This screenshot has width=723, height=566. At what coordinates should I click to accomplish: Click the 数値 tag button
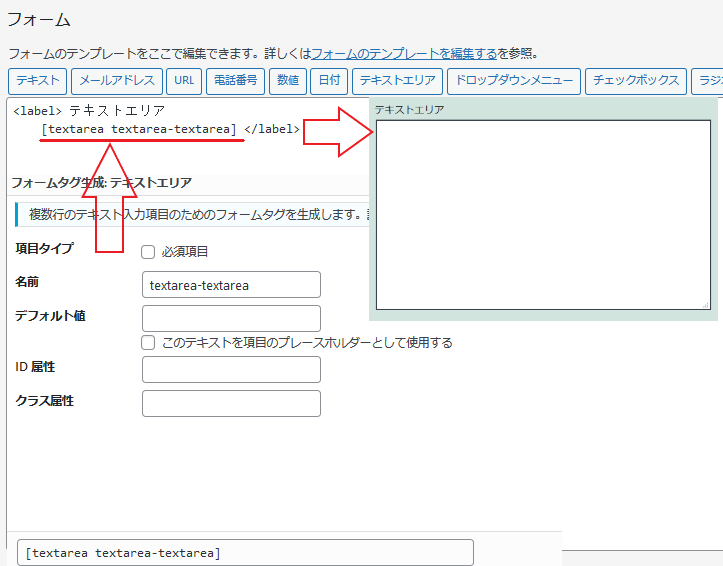[x=288, y=81]
